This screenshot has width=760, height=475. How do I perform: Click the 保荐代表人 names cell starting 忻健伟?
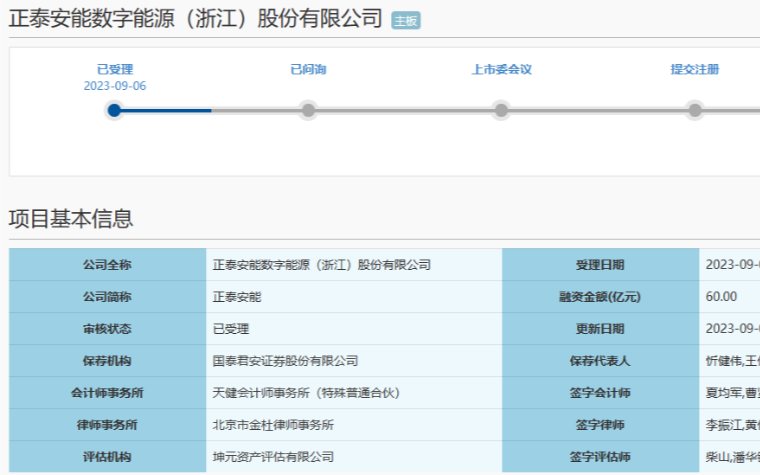coord(729,361)
